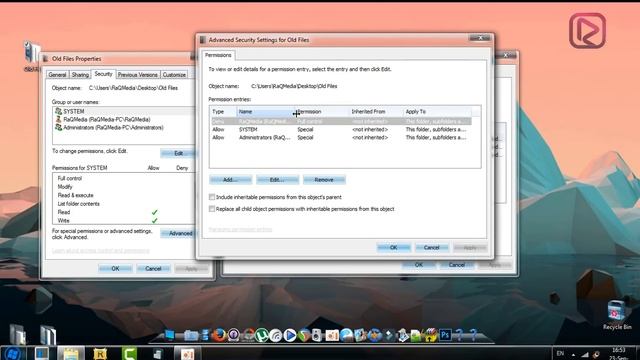Click the system clock in the tray

tap(619, 353)
